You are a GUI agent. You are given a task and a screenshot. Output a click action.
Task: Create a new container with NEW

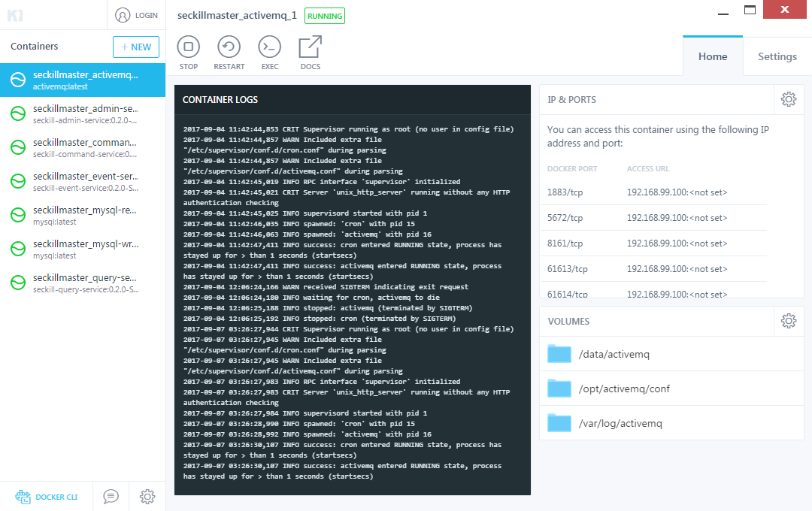click(136, 47)
